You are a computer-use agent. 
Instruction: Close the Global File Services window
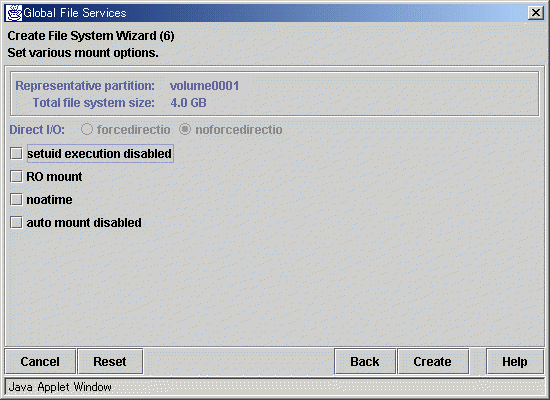(536, 13)
